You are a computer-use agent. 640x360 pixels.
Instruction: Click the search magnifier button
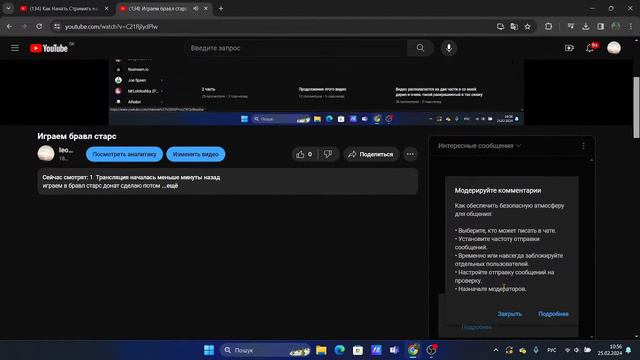click(420, 48)
